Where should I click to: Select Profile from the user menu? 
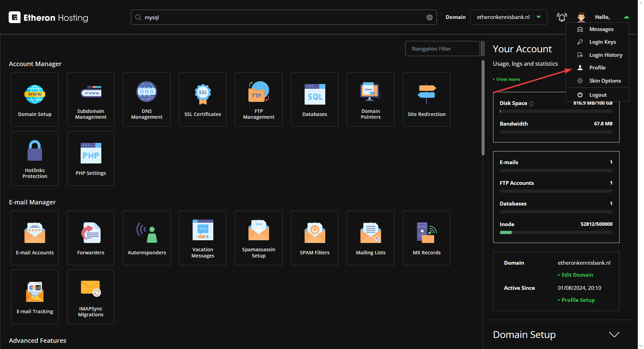pyautogui.click(x=597, y=68)
